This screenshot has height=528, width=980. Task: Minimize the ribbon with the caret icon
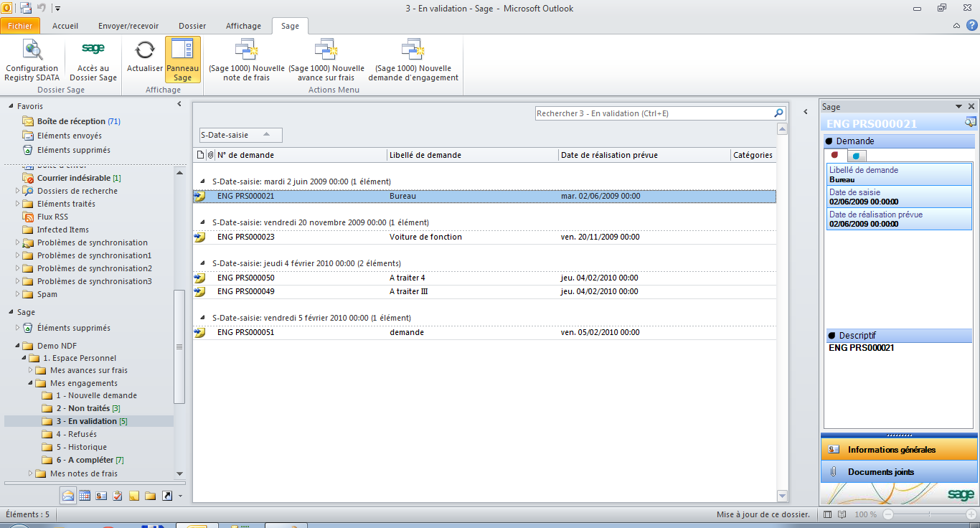tap(956, 26)
